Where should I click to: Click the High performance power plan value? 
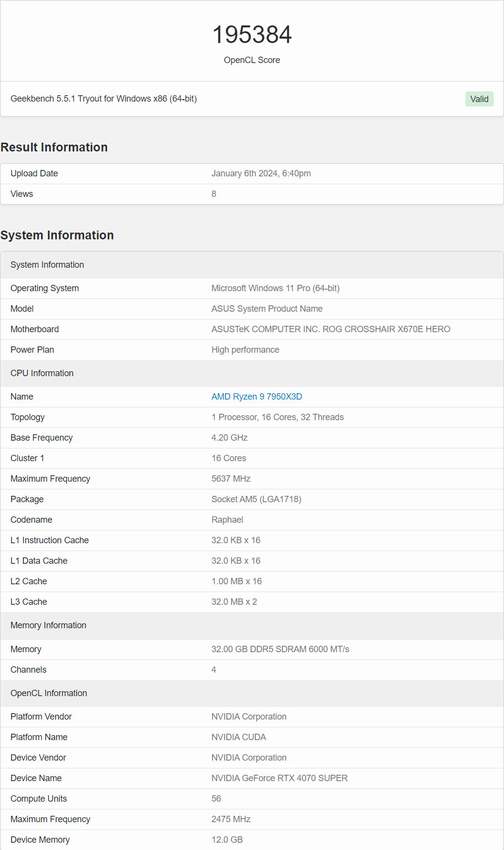[x=245, y=350]
